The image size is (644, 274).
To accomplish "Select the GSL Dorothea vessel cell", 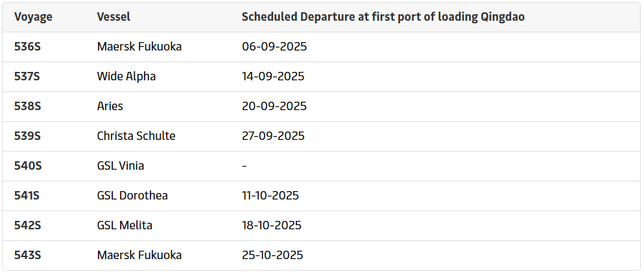I will (132, 196).
